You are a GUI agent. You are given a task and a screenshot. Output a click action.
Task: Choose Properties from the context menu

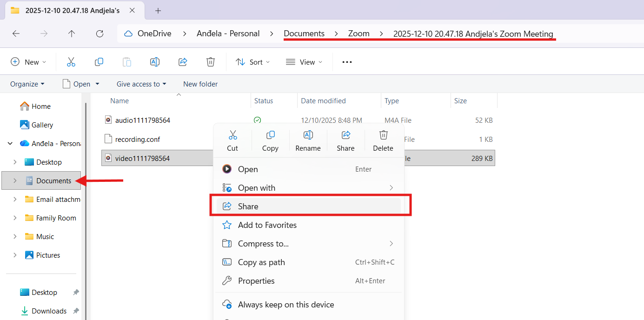pyautogui.click(x=256, y=281)
